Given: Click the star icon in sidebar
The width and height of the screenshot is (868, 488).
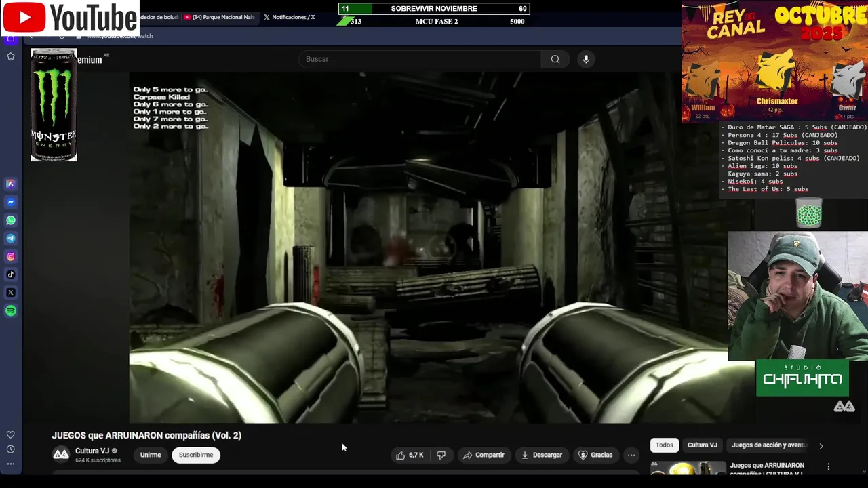Looking at the screenshot, I should click(11, 56).
